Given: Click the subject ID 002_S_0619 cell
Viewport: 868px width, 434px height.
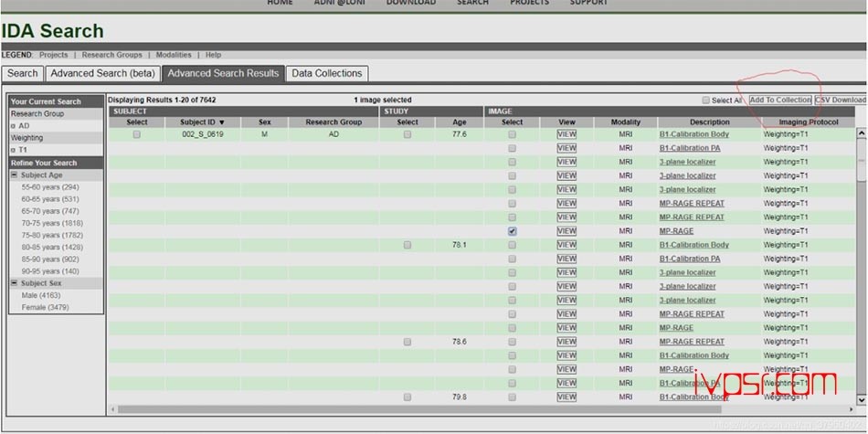Looking at the screenshot, I should click(x=203, y=134).
